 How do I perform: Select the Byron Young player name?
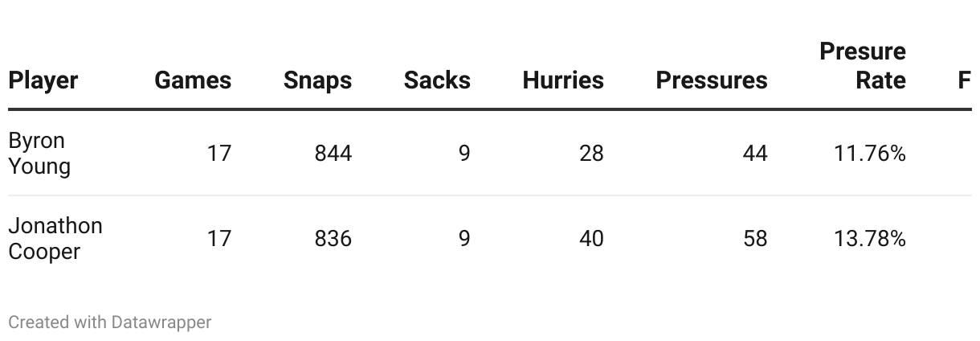[x=39, y=154]
